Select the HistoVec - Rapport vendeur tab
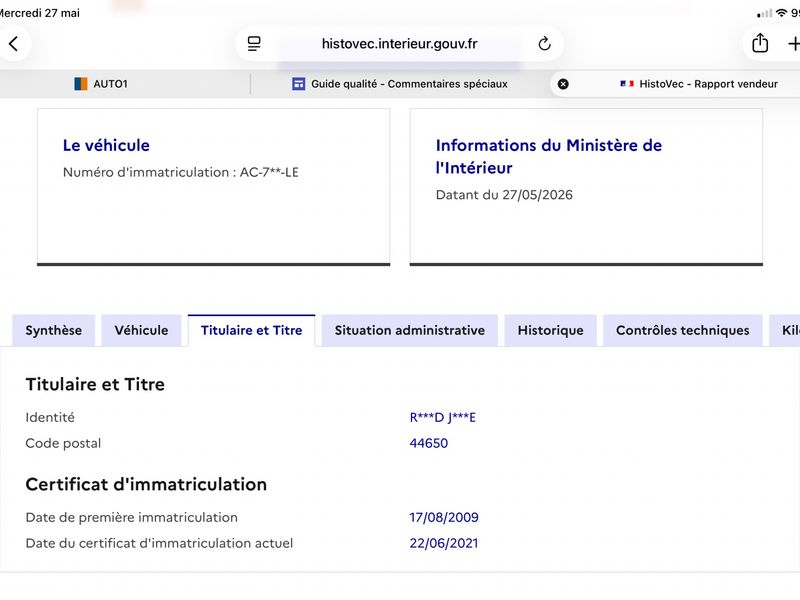The image size is (800, 600). pyautogui.click(x=699, y=84)
